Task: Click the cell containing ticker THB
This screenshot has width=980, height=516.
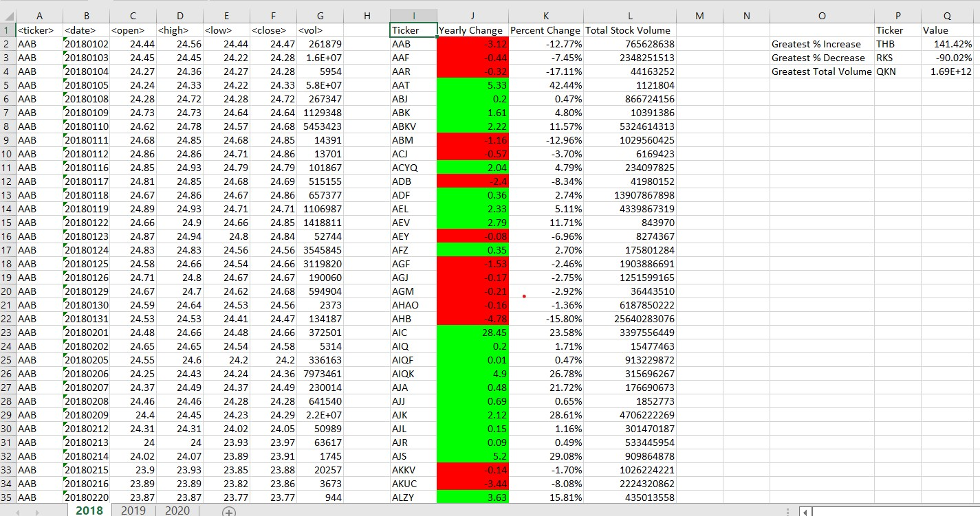Action: point(897,43)
